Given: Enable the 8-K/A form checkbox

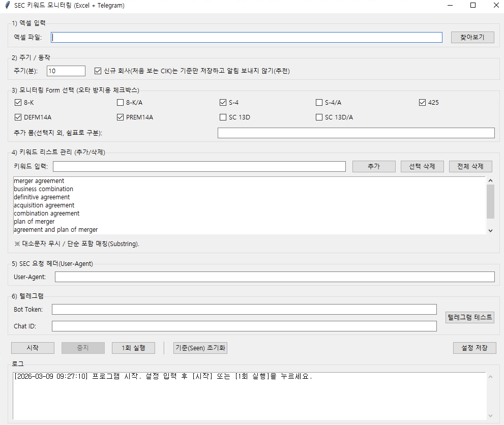Looking at the screenshot, I should (121, 102).
